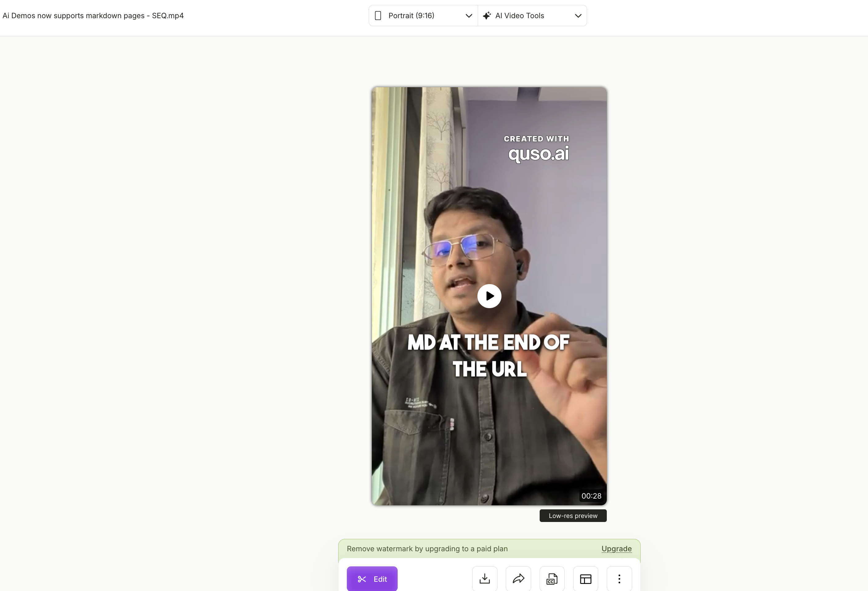
Task: Click the phone icon beside Portrait (9:16)
Action: [378, 16]
